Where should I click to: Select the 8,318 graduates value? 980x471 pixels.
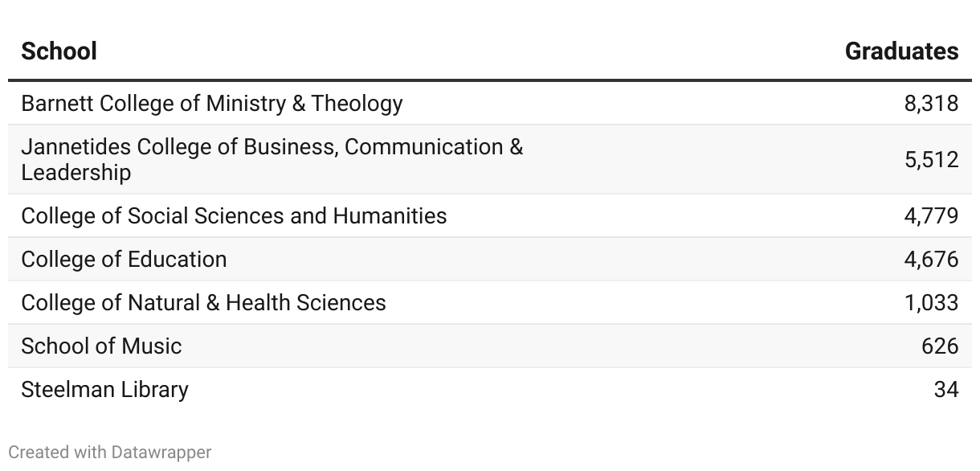pos(931,104)
